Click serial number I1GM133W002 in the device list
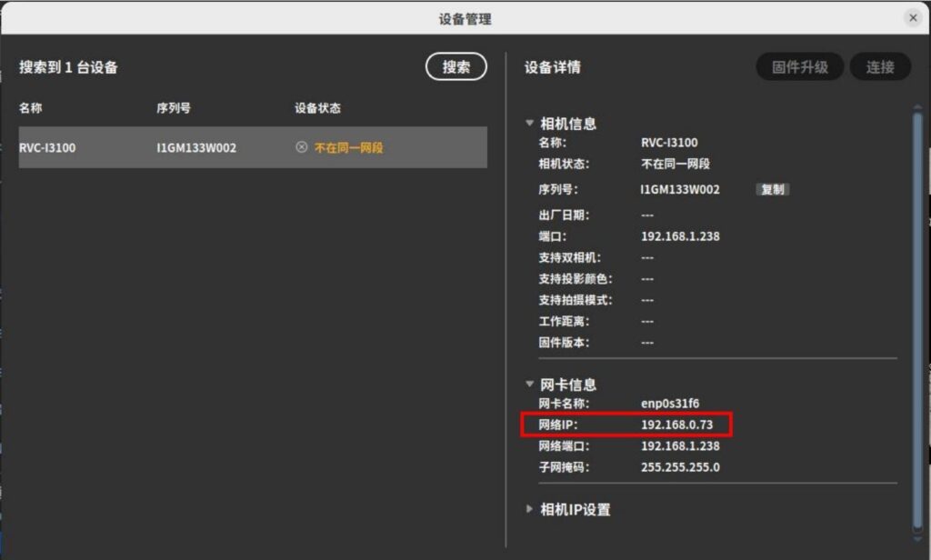931x560 pixels. pos(196,147)
